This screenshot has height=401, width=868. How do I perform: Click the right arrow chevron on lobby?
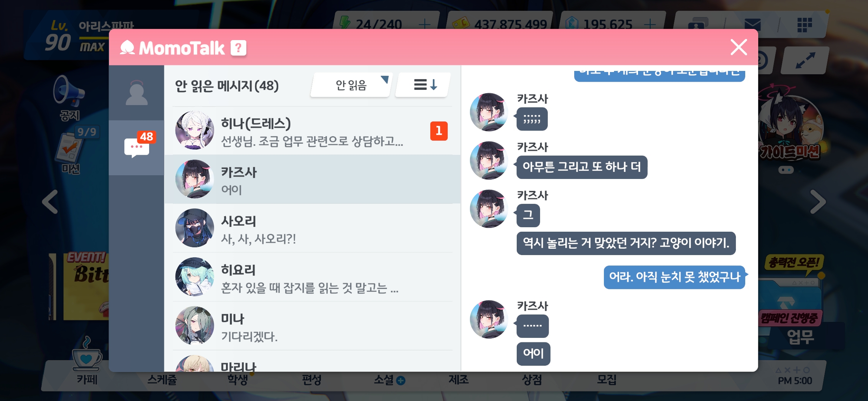click(x=818, y=202)
